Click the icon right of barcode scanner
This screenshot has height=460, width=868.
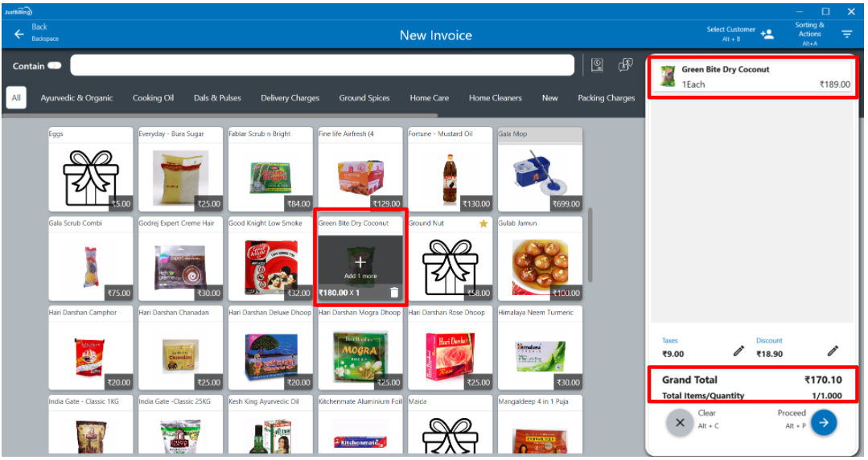[x=625, y=65]
